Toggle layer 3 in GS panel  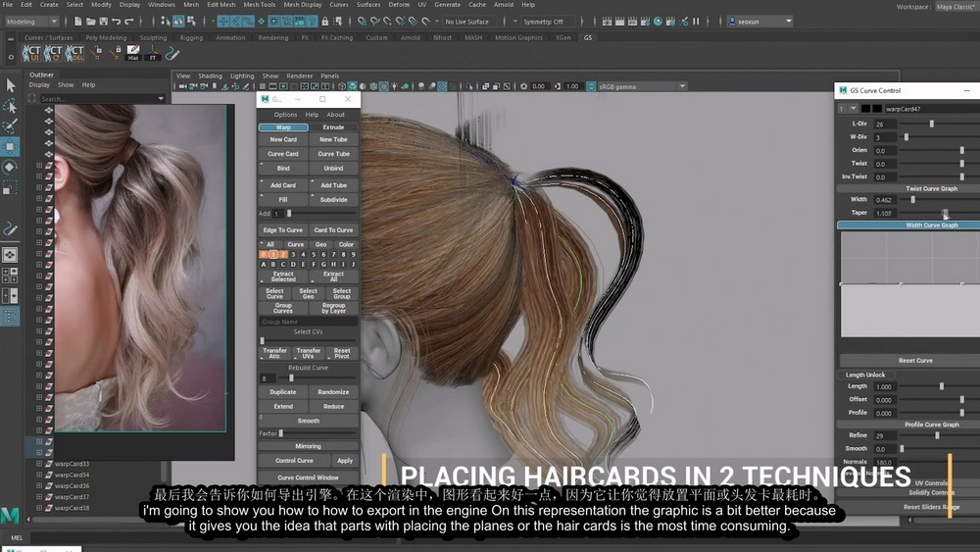[293, 255]
